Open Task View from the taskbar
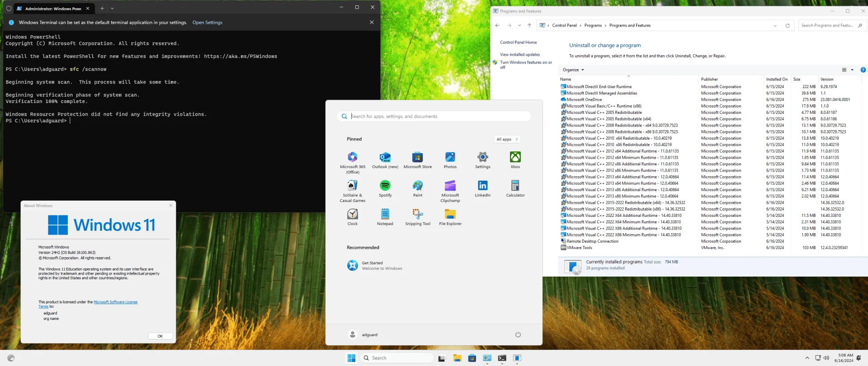868x366 pixels. tap(442, 358)
